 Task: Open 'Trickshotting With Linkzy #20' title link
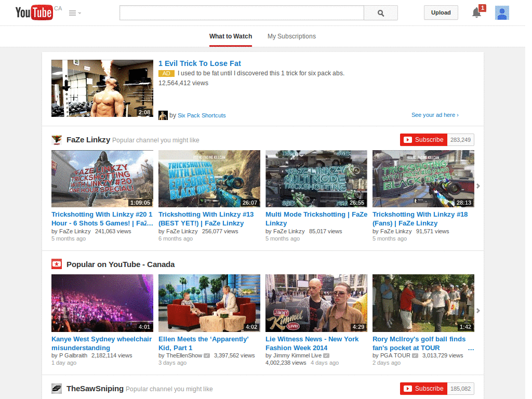pyautogui.click(x=102, y=219)
